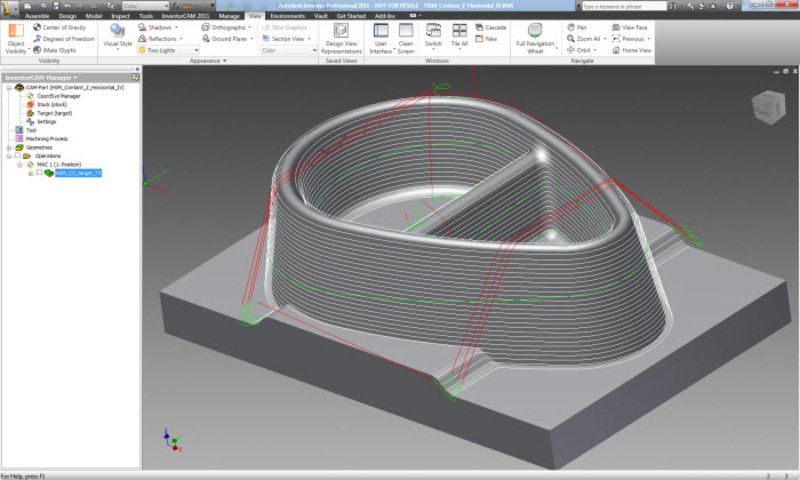The height and width of the screenshot is (480, 800).
Task: Click the Cascade windows button
Action: coord(491,27)
